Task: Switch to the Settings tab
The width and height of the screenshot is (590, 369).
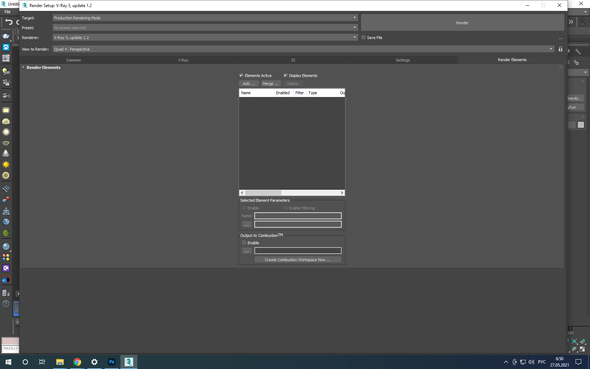Action: click(x=403, y=60)
